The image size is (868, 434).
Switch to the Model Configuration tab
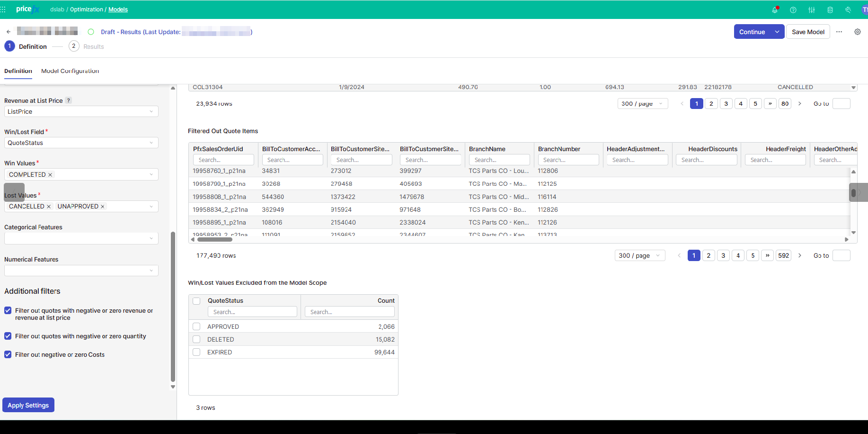(x=70, y=71)
